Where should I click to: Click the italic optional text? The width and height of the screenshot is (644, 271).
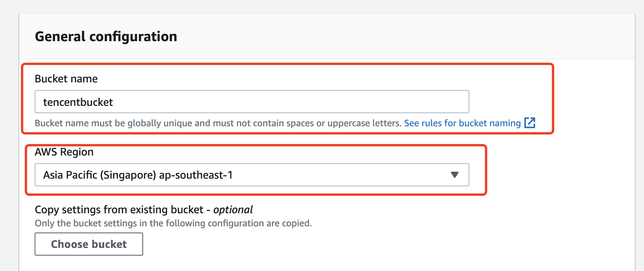tap(233, 210)
